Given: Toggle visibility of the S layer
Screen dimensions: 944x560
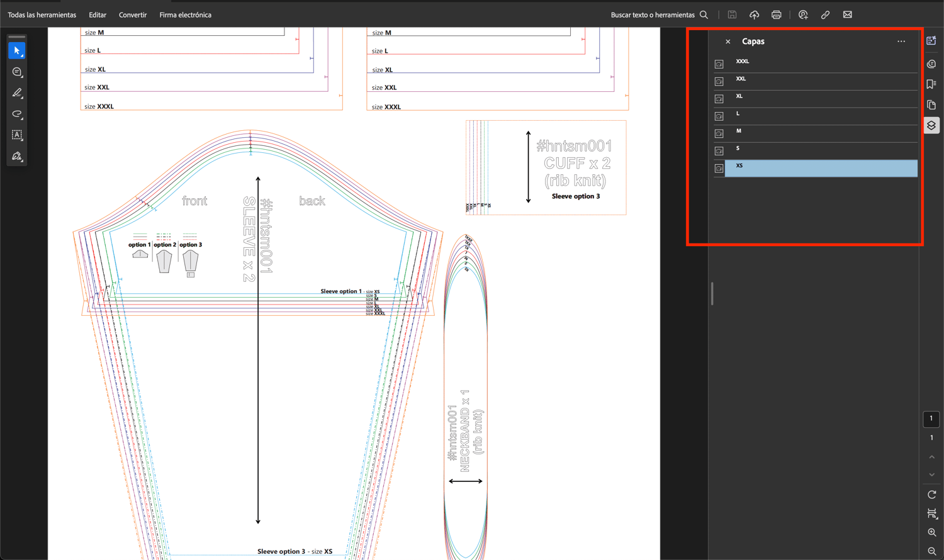Looking at the screenshot, I should (719, 151).
